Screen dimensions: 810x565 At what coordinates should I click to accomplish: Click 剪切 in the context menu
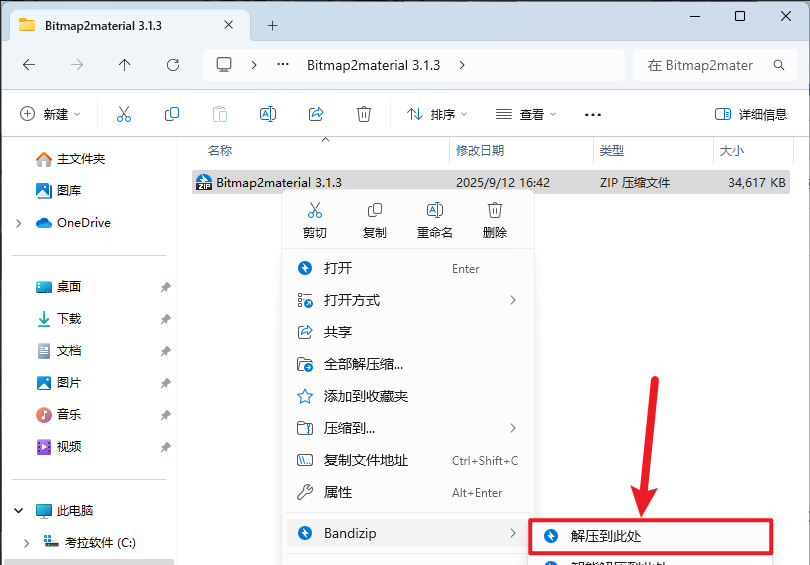click(315, 221)
